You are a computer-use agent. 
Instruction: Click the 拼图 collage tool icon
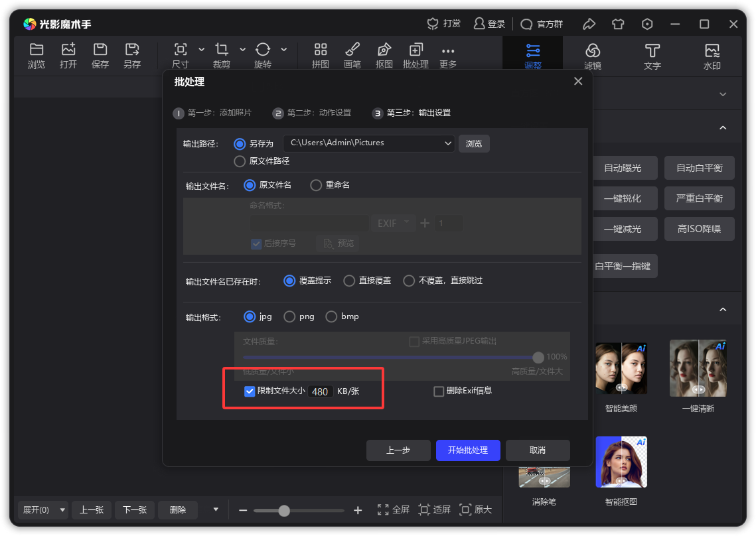coord(321,50)
